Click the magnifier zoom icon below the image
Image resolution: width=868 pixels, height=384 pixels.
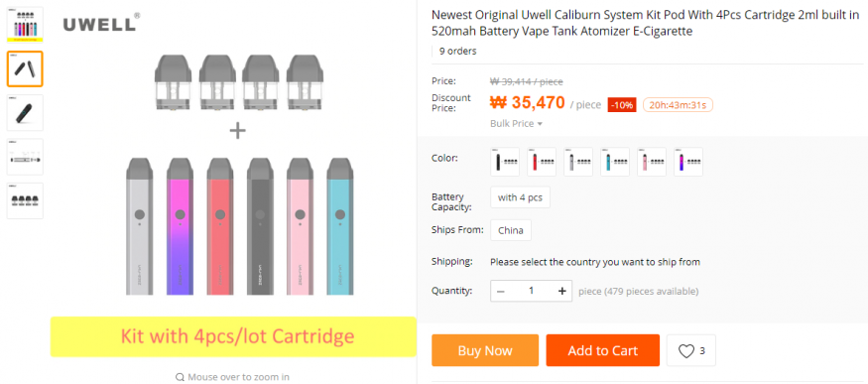pyautogui.click(x=180, y=377)
